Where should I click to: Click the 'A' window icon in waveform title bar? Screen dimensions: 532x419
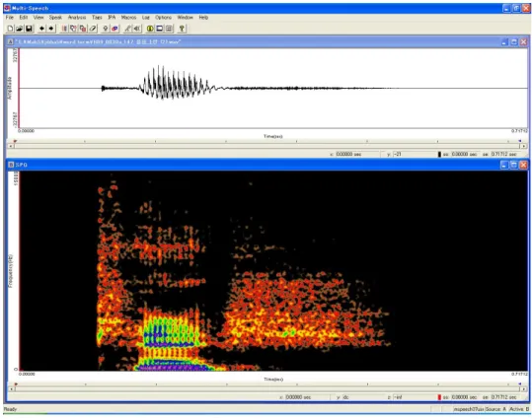[11, 42]
